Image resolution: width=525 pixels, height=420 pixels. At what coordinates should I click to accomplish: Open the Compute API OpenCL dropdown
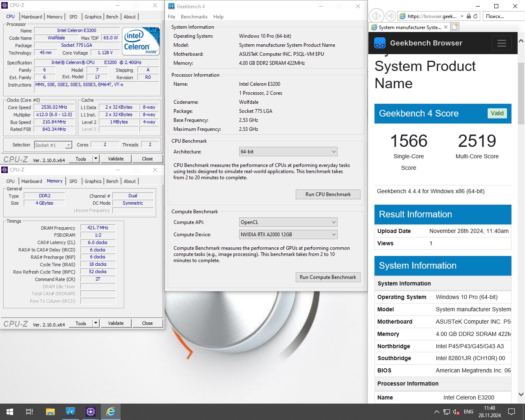(288, 222)
